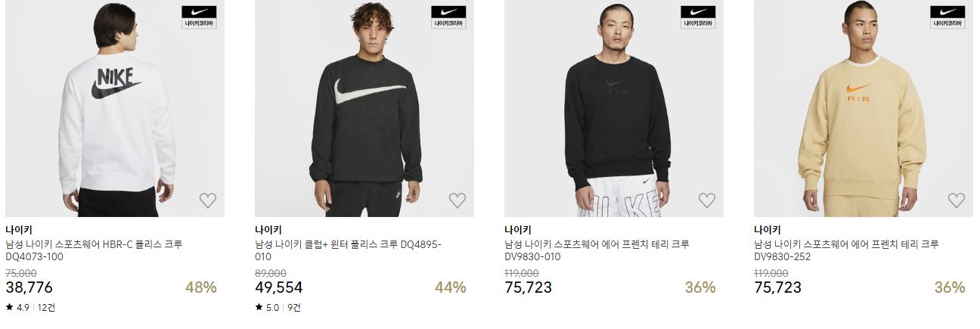
Task: Toggle wishlist heart on black winter fleece crew
Action: point(457,200)
